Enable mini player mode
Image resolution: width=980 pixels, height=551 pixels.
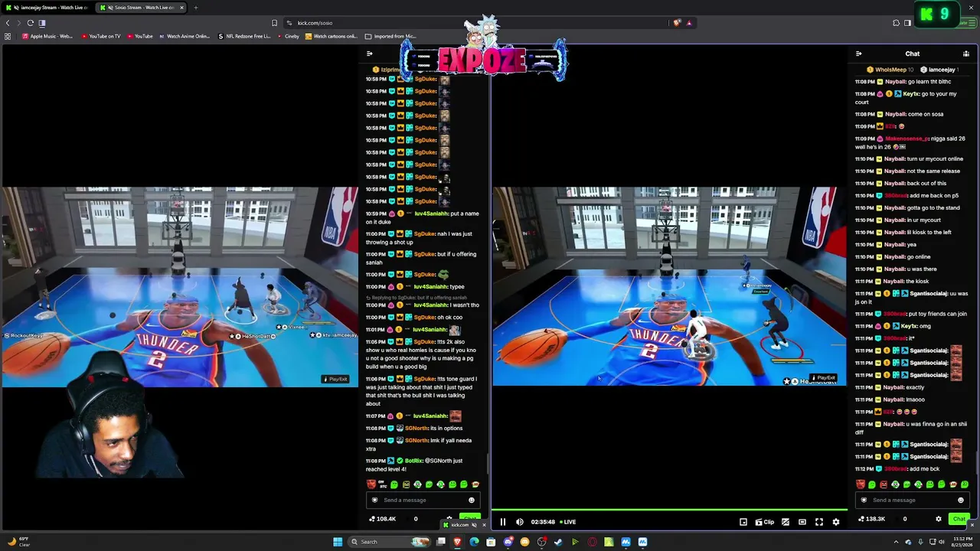click(x=743, y=522)
